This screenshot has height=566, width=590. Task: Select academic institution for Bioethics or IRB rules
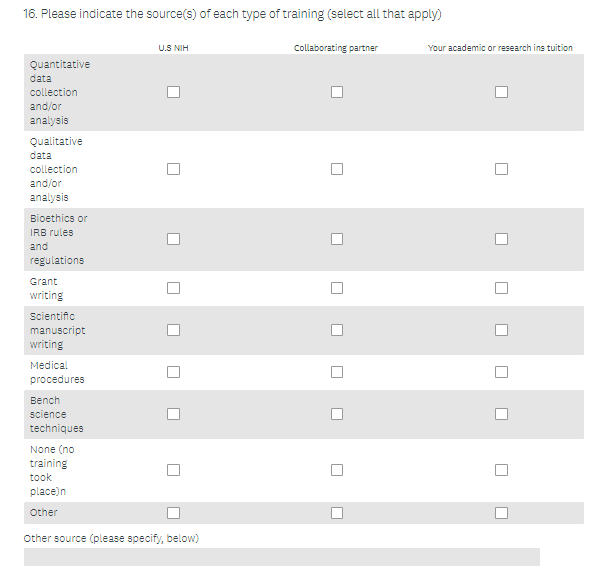coord(501,239)
